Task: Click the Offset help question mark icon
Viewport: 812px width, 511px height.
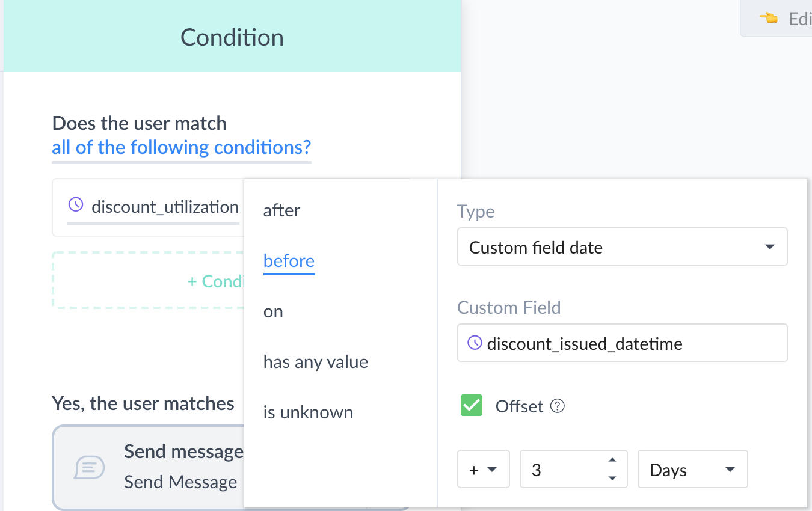Action: tap(558, 406)
